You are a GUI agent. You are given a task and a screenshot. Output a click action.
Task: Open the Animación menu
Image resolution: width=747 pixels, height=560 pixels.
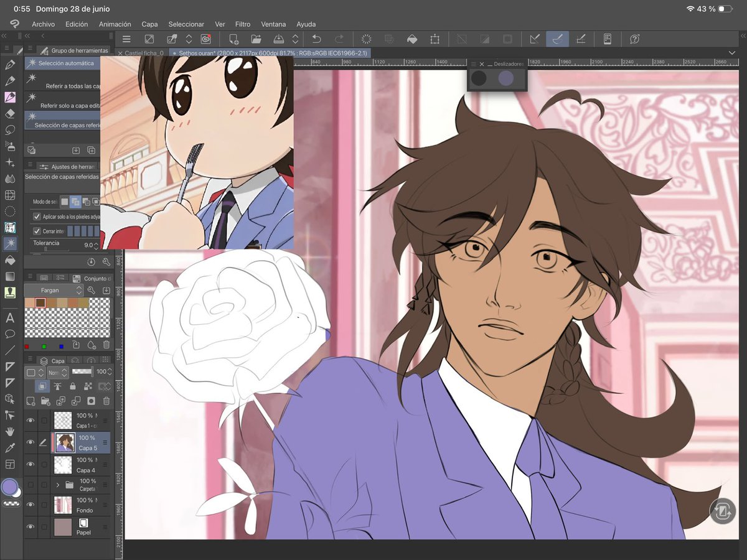point(115,24)
